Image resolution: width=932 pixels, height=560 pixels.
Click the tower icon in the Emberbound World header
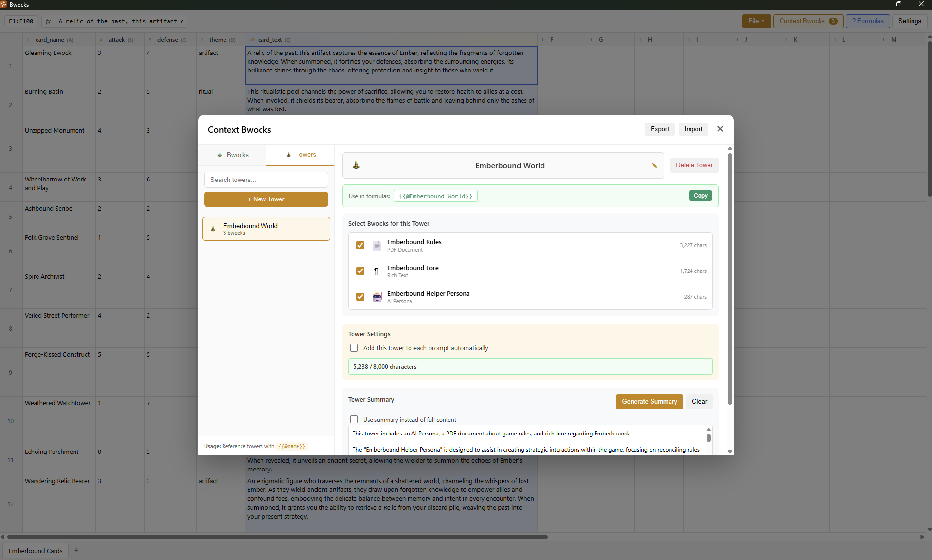(x=356, y=165)
